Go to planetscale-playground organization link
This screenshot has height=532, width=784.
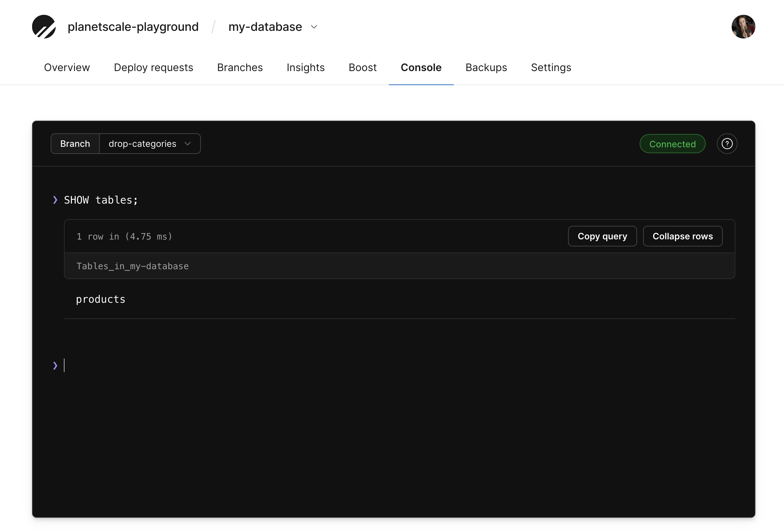click(133, 27)
